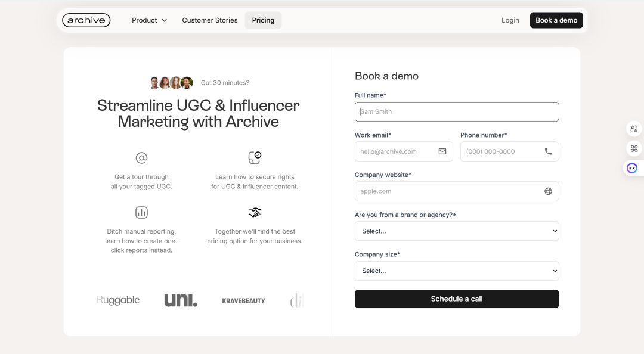Click the "Book a demo" form heading
644x354 pixels.
[x=386, y=76]
